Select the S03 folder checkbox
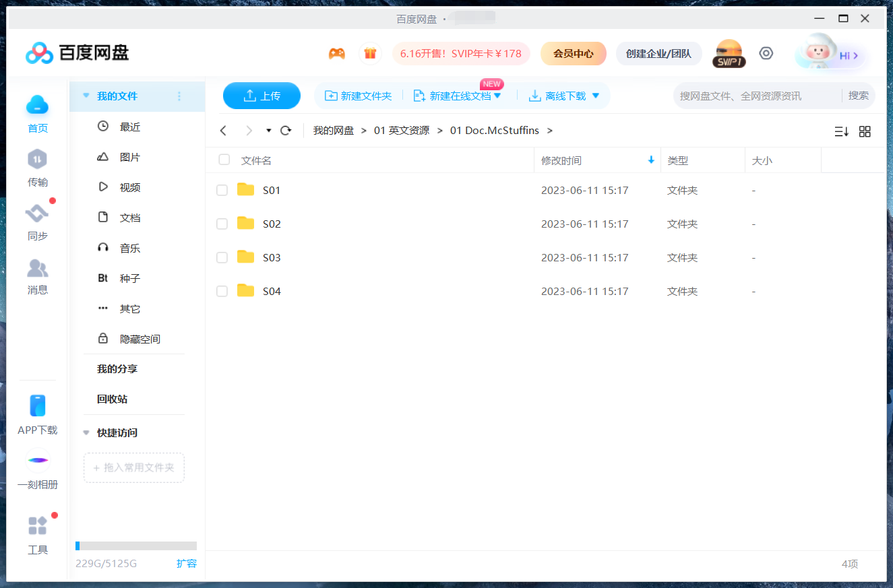 (222, 257)
